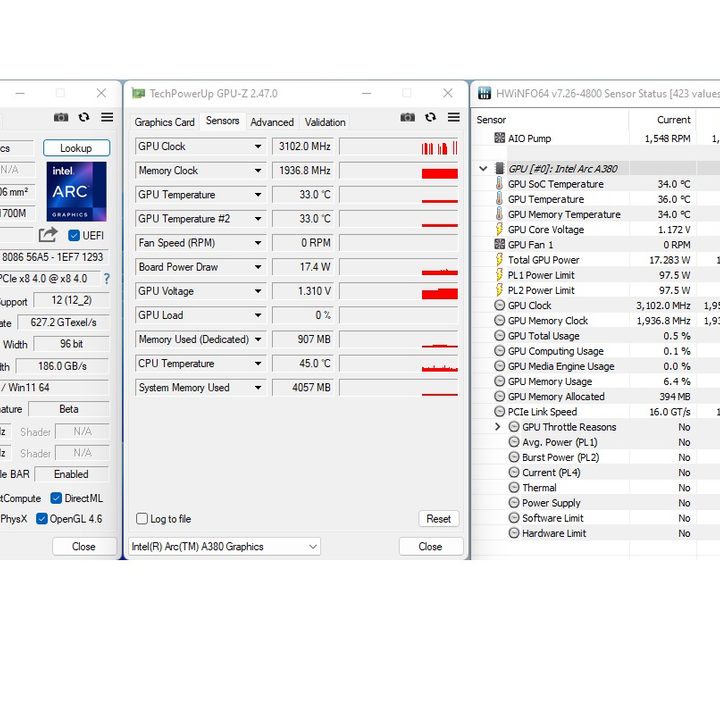
Task: Toggle the DirectML checkbox
Action: [56, 498]
